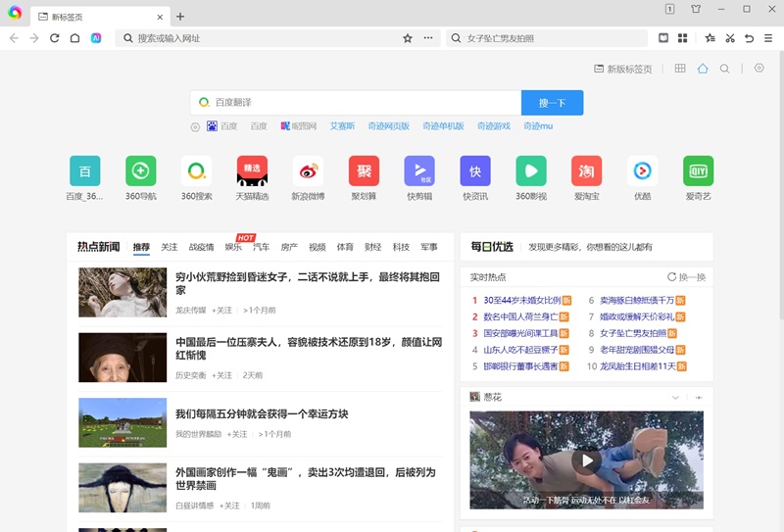Click the undo closed tab icon
This screenshot has width=784, height=532.
749,38
